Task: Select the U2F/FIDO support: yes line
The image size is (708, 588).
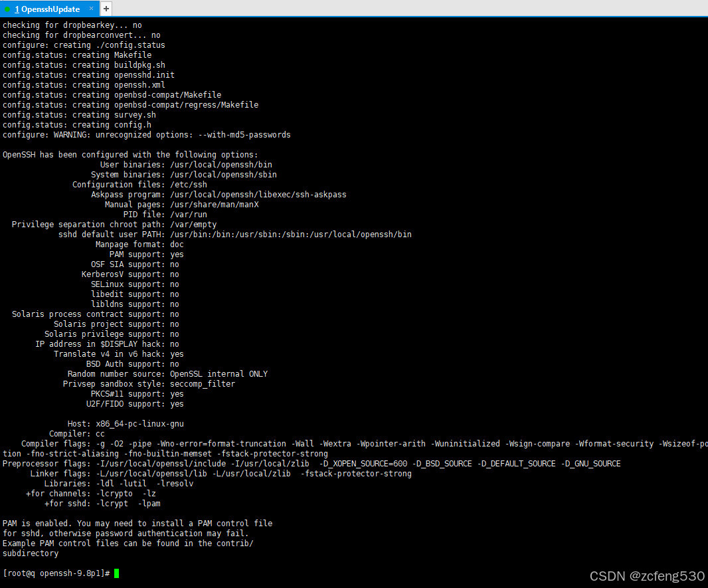Action: click(x=133, y=403)
